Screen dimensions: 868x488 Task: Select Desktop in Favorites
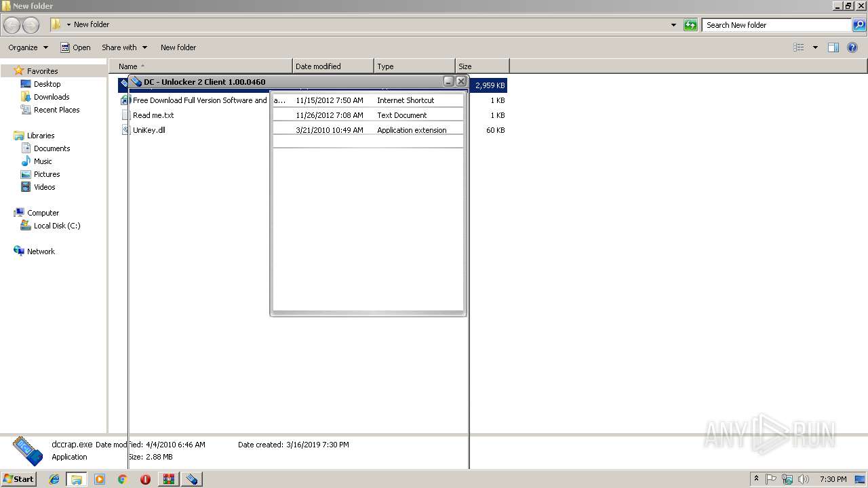pyautogui.click(x=47, y=84)
